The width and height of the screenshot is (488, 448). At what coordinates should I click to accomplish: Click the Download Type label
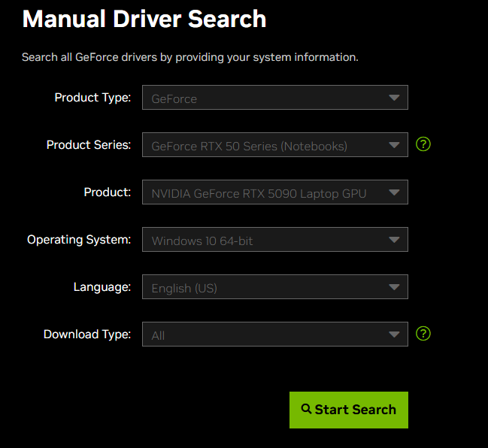pos(87,334)
